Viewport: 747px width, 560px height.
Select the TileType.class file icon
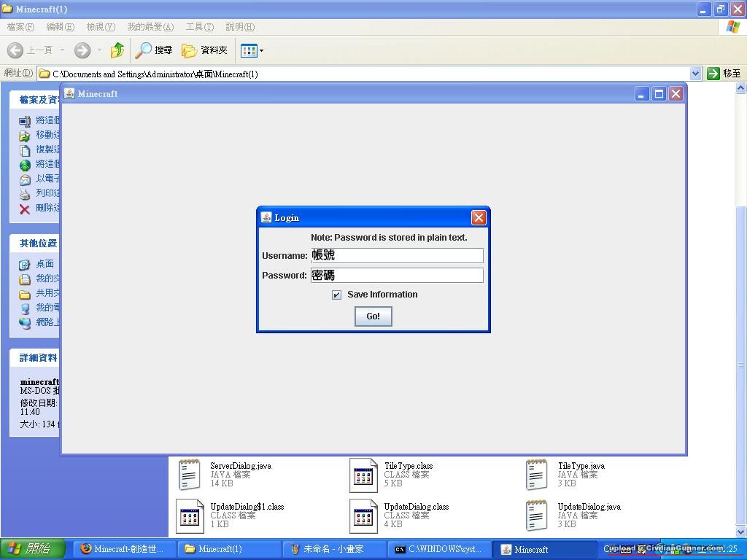coord(363,475)
